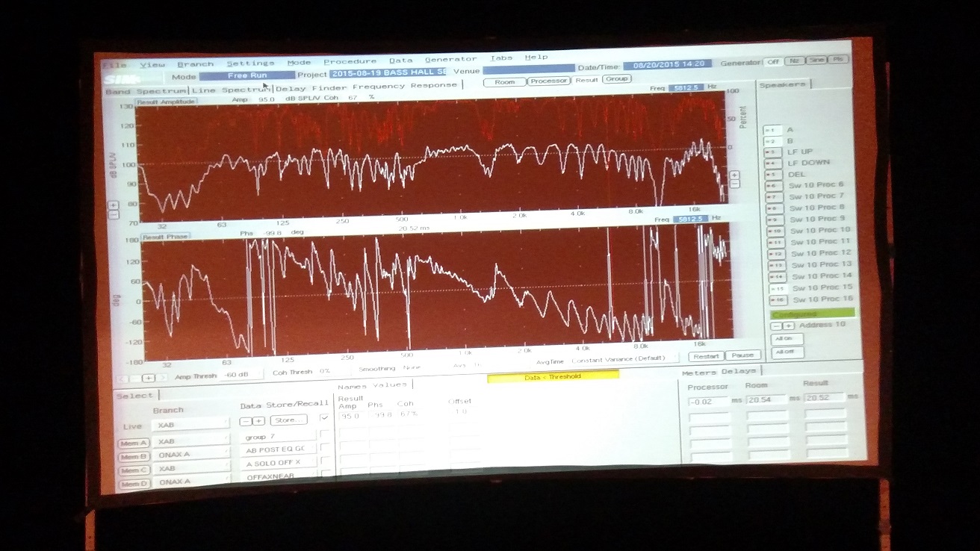Set Generator to Sine
980x551 pixels.
tap(816, 60)
